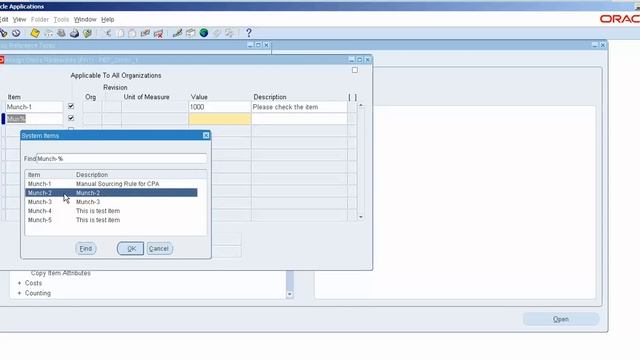This screenshot has height=360, width=640.
Task: Open the View menu
Action: coord(19,20)
